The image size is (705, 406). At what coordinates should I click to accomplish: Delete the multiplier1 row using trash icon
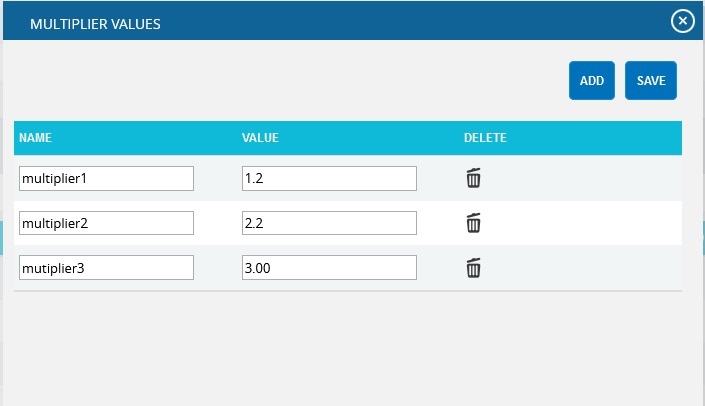(473, 178)
